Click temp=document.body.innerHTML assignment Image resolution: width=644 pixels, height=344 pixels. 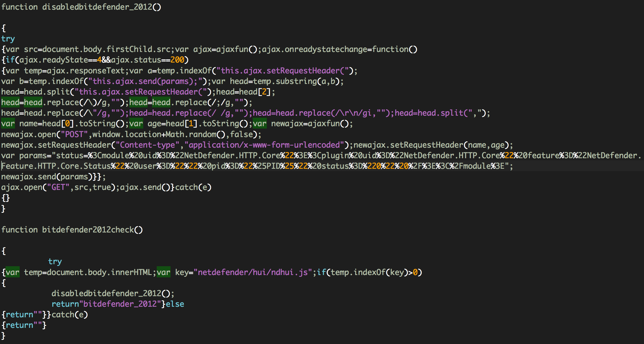pos(88,272)
